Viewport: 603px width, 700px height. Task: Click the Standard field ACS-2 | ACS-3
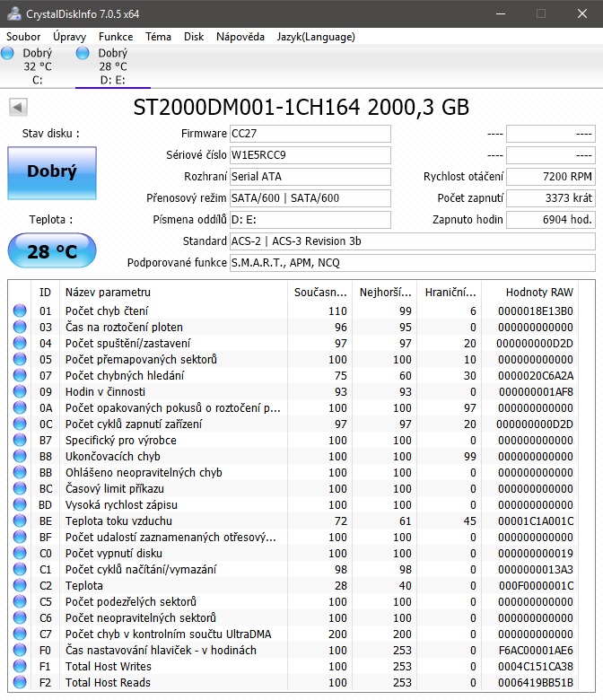click(413, 241)
